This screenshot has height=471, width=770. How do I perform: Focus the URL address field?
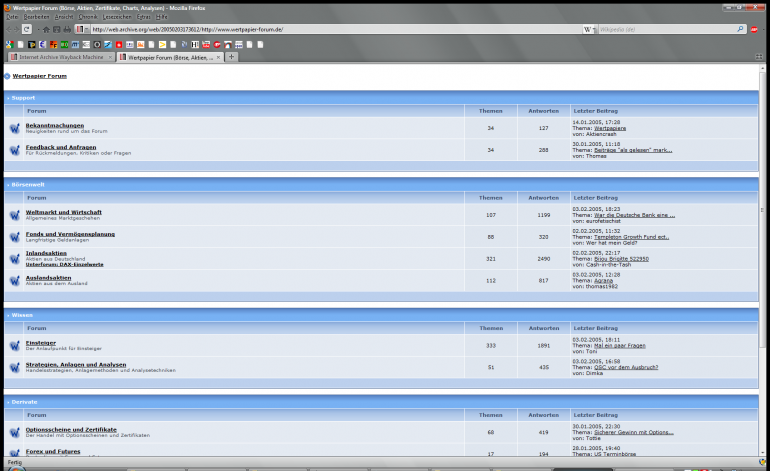(334, 29)
